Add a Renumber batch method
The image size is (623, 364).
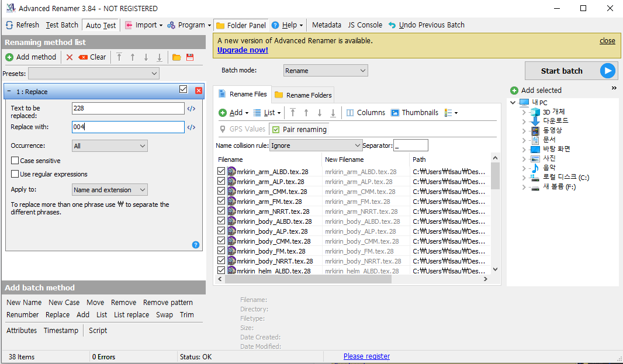pyautogui.click(x=23, y=315)
